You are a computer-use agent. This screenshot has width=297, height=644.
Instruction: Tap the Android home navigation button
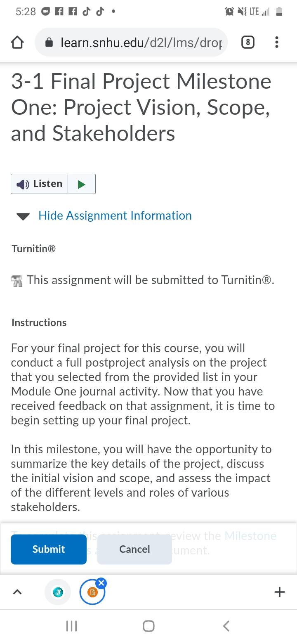coord(148,626)
